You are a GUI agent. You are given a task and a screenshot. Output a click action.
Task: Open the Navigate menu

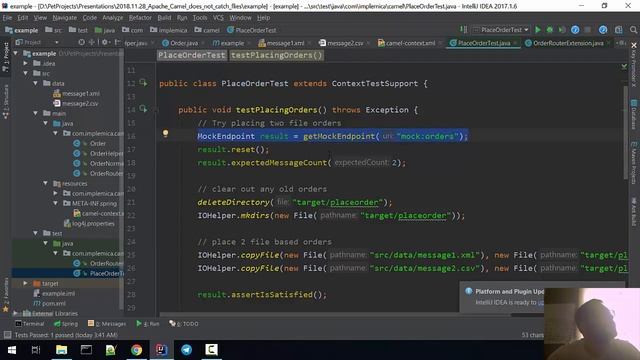pos(64,18)
